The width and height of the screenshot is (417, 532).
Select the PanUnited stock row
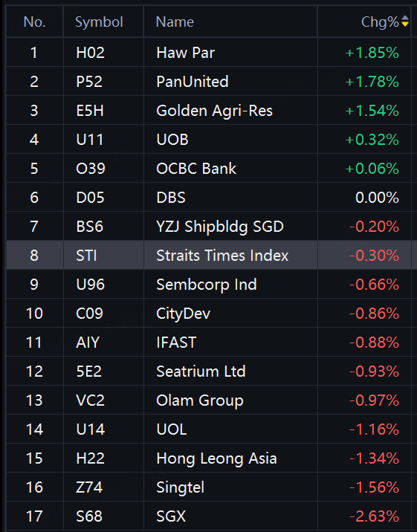209,82
